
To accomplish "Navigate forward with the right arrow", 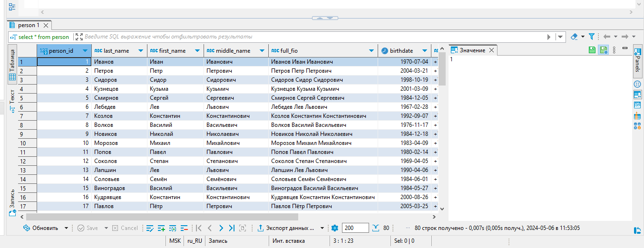I will (x=625, y=37).
